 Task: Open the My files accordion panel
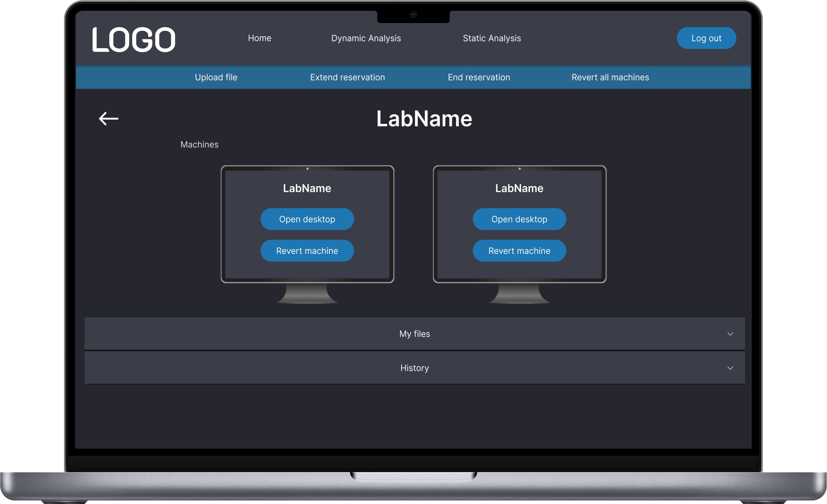(x=414, y=334)
